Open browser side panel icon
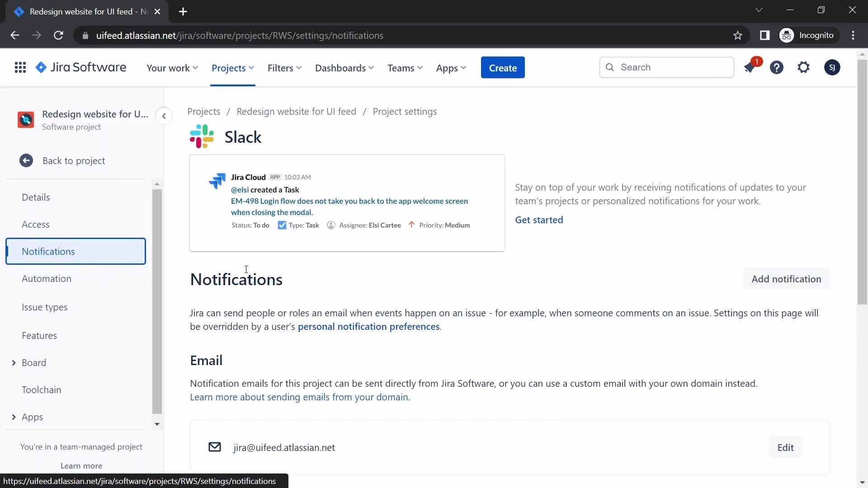Screen dimensions: 868x488 (764, 36)
